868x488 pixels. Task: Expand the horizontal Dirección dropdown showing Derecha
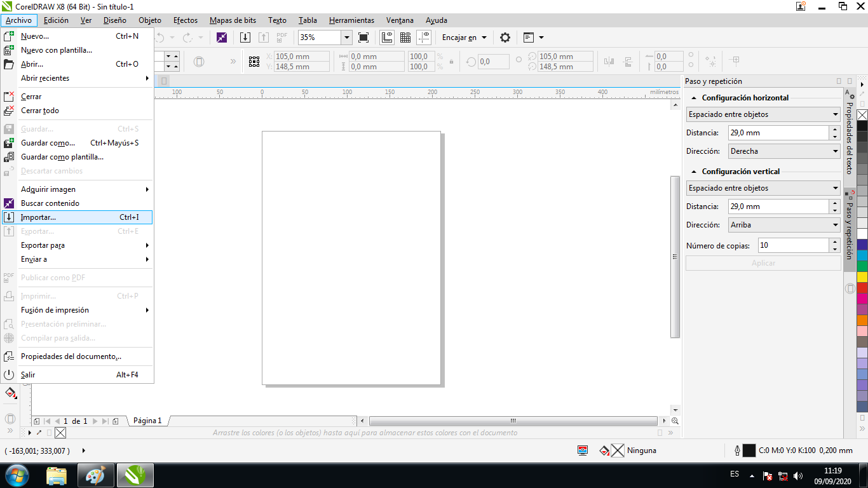point(835,151)
